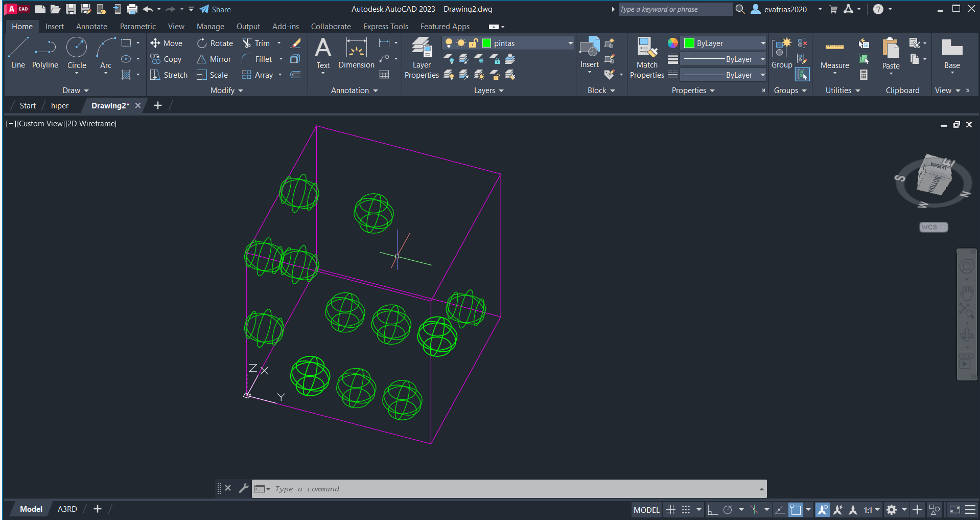Toggle Ortho mode in status bar

[712, 510]
